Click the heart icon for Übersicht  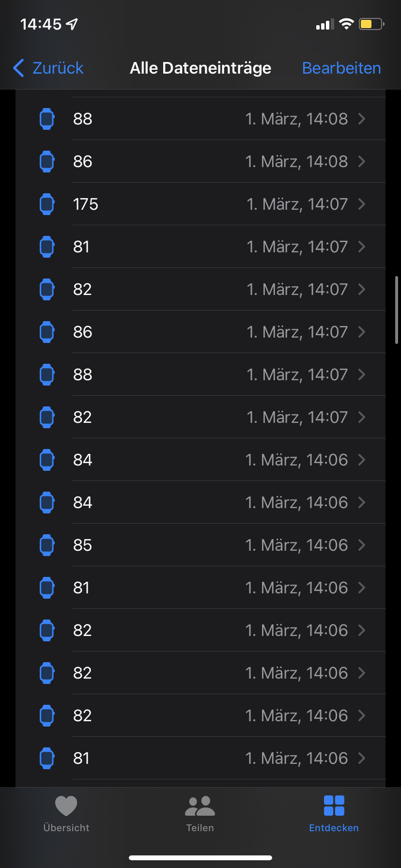[x=66, y=806]
